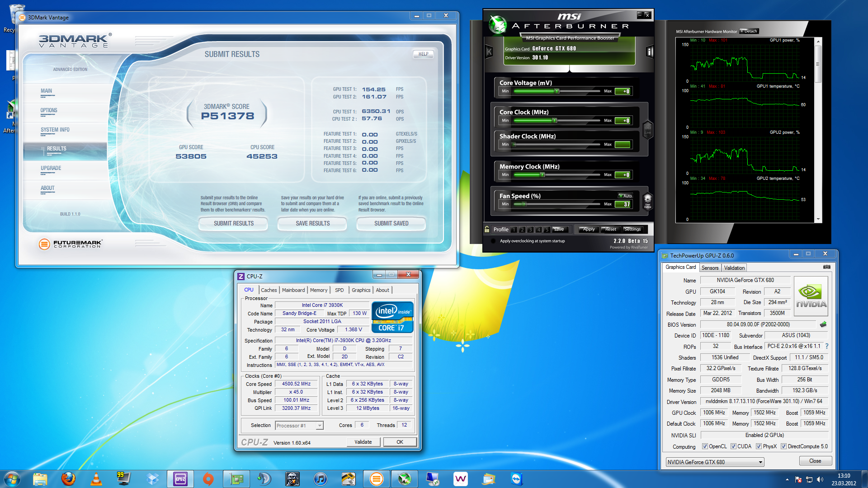This screenshot has width=868, height=488.
Task: Toggle the PhysX checkbox in GPU-Z
Action: click(759, 446)
